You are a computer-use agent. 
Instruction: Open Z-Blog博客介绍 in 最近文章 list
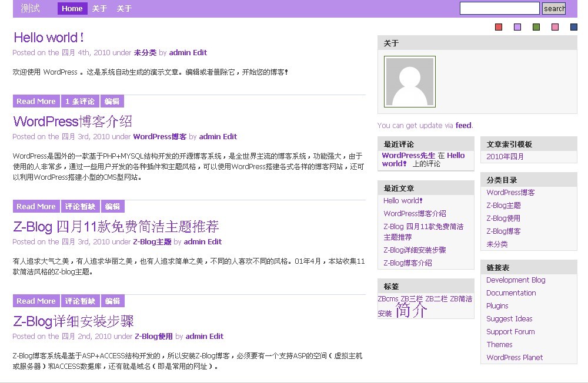click(x=407, y=263)
